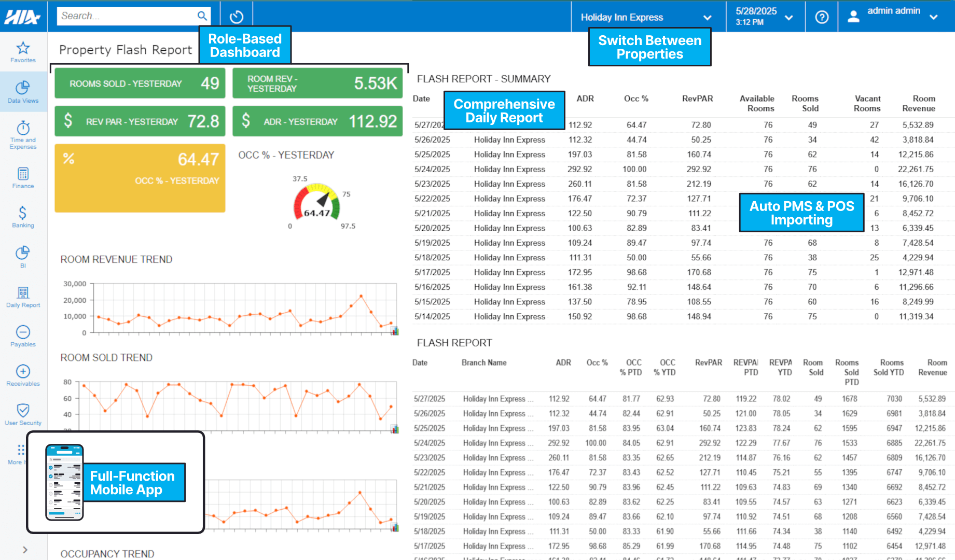
Task: Click the M3 logo icon
Action: coord(22,17)
